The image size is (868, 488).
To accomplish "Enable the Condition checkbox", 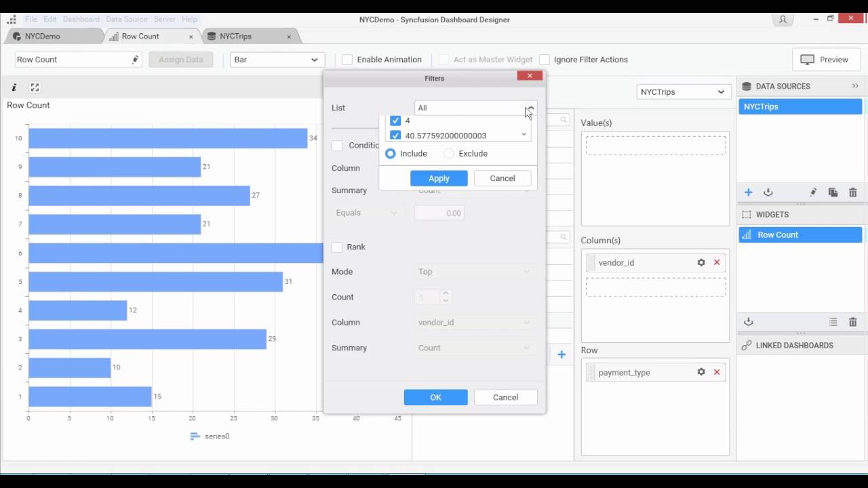I will point(337,146).
